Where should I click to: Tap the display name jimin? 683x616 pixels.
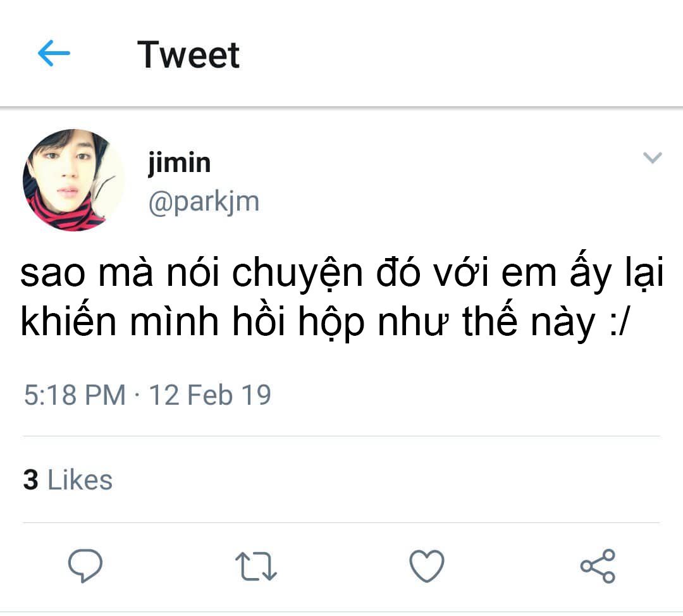pos(179,163)
